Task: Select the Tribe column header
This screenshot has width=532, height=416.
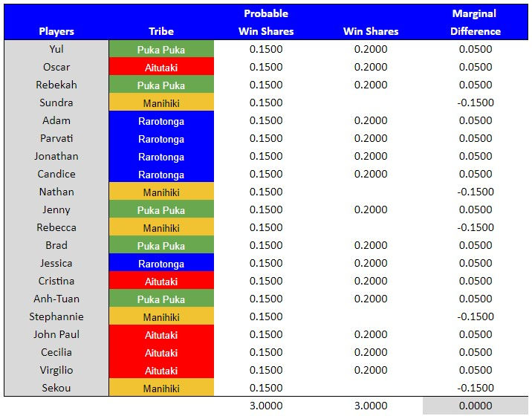Action: pyautogui.click(x=161, y=31)
